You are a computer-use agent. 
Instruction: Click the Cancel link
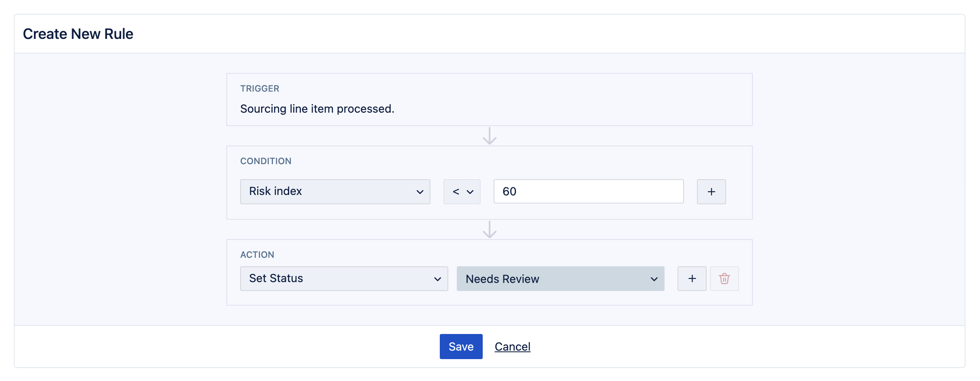(x=512, y=347)
